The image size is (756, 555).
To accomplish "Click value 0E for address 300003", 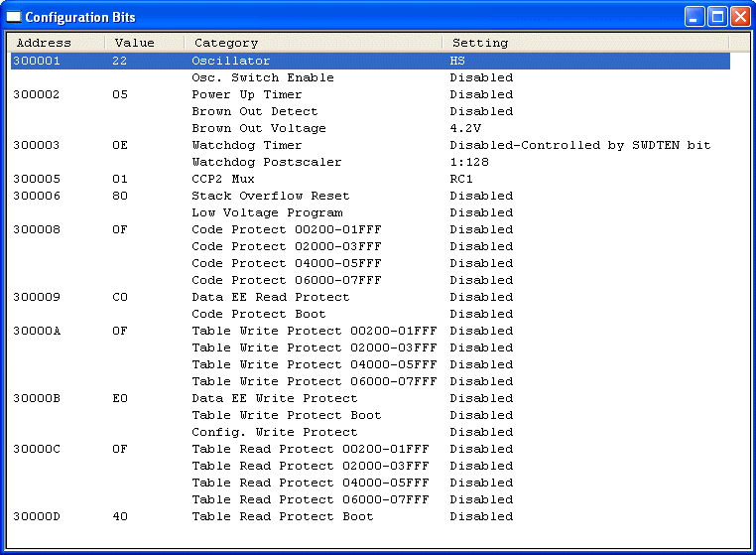I will [120, 145].
